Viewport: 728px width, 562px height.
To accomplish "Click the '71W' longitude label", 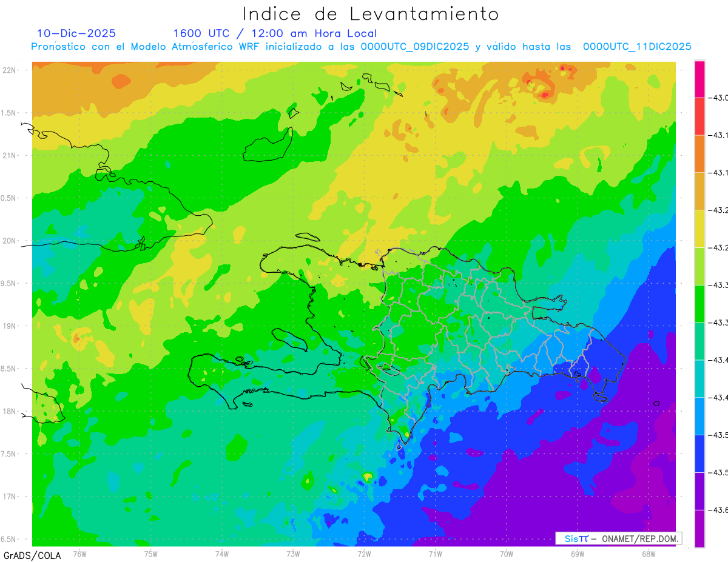I will point(435,554).
